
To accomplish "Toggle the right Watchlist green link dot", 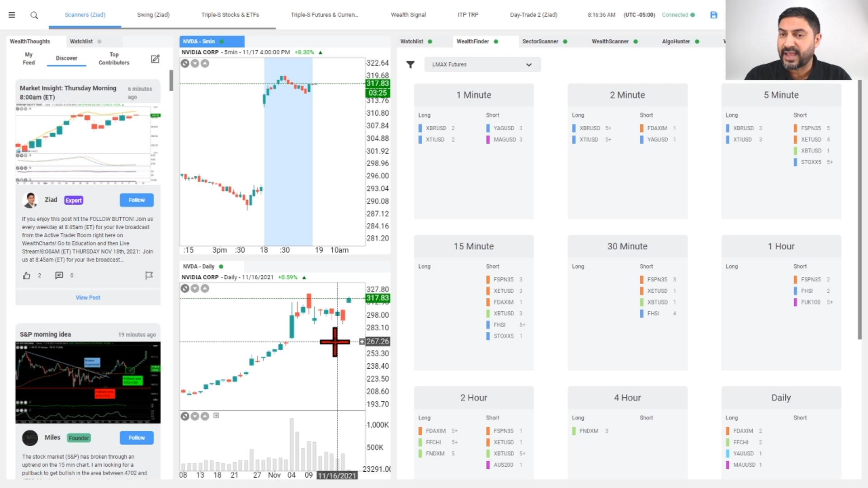I will click(430, 42).
